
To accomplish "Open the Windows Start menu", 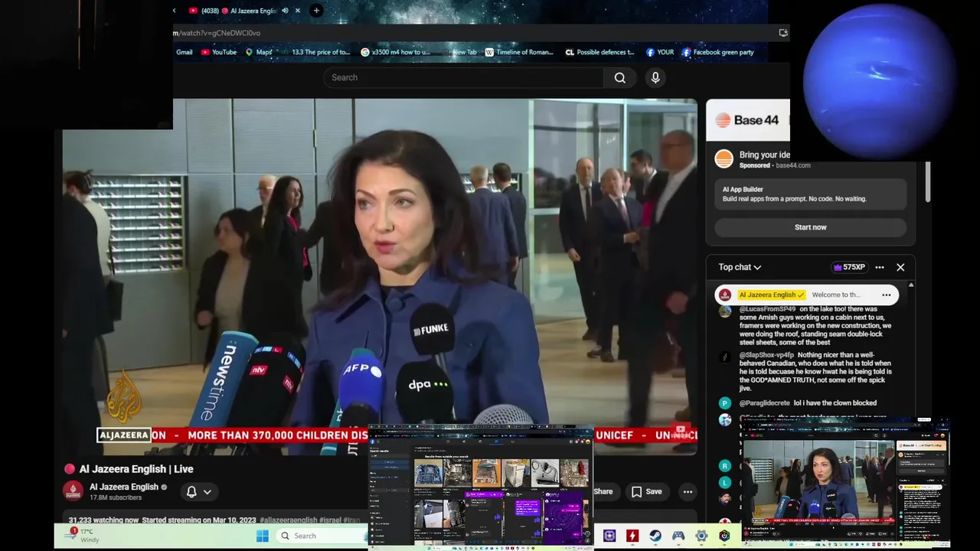I will (262, 536).
